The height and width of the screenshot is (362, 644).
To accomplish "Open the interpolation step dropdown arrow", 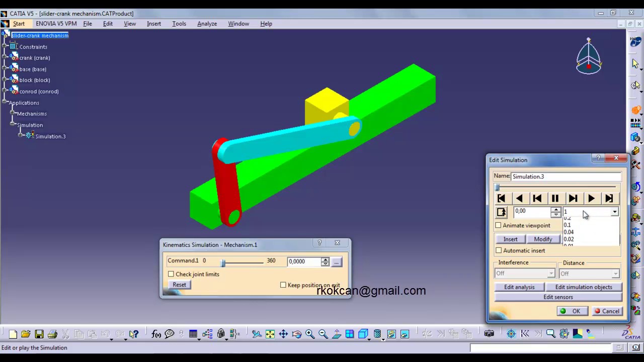I will click(x=615, y=212).
